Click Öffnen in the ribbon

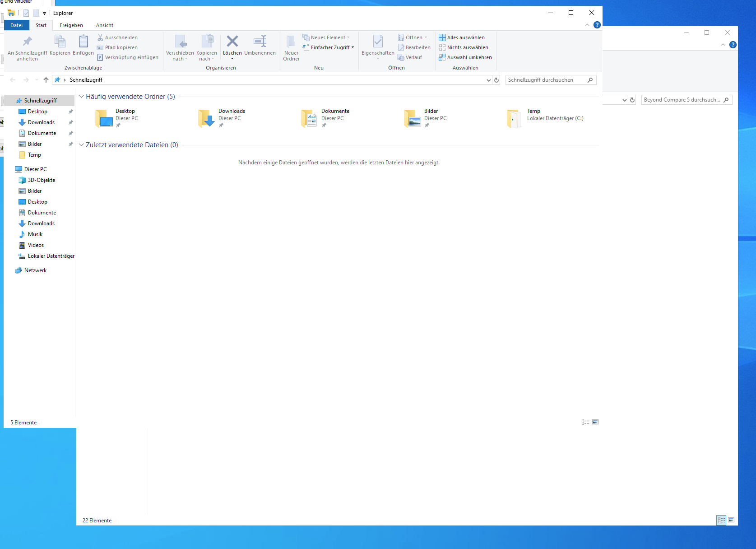413,37
